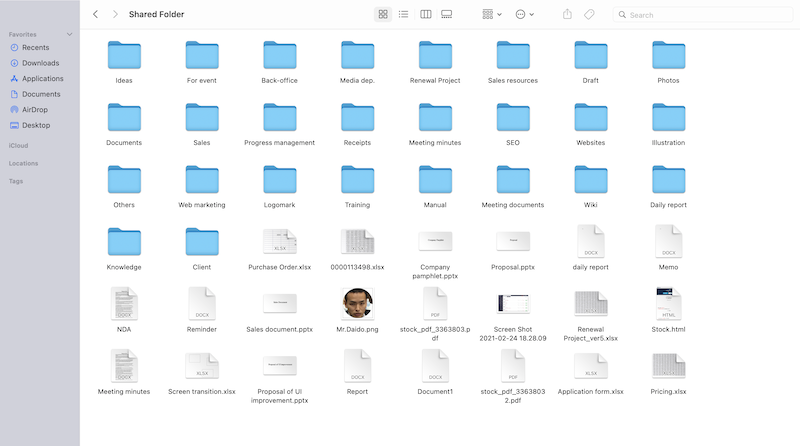Select Applications in the sidebar
This screenshot has width=800, height=446.
click(42, 78)
